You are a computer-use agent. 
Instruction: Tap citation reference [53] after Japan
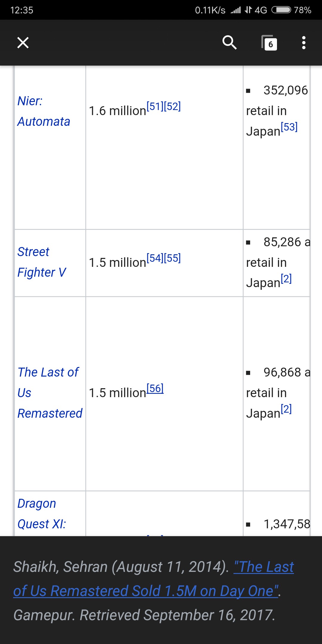[x=289, y=127]
